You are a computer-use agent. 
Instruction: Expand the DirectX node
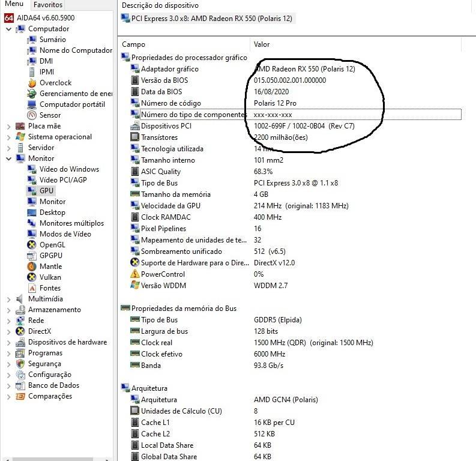pos(9,331)
